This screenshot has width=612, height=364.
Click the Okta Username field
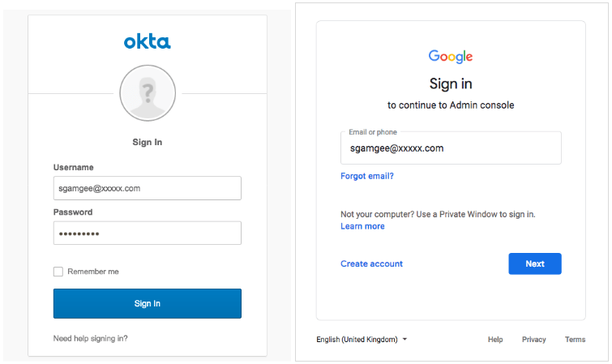click(148, 188)
